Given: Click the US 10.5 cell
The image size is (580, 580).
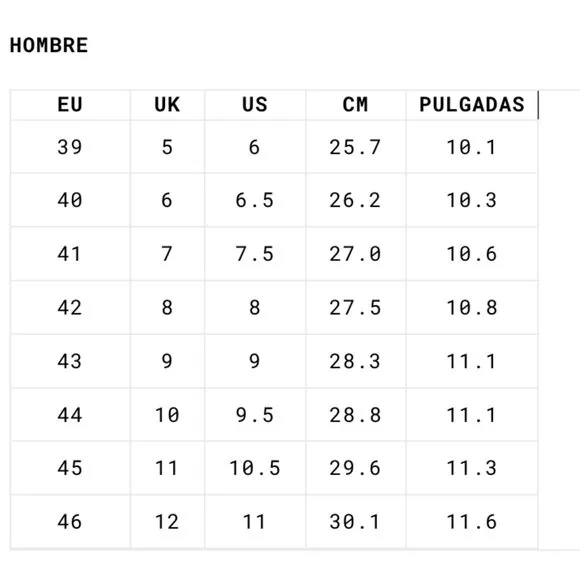Looking at the screenshot, I should [x=255, y=468].
